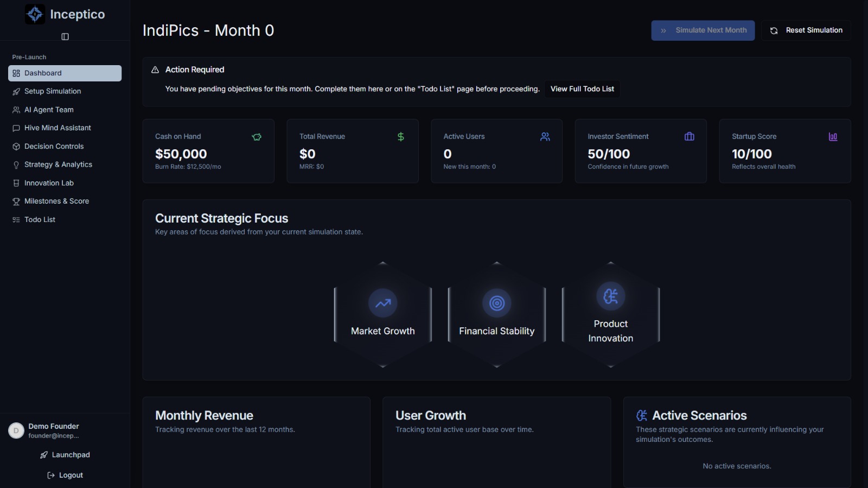Click the Milestones & Score trophy icon
This screenshot has height=488, width=868.
click(x=16, y=201)
